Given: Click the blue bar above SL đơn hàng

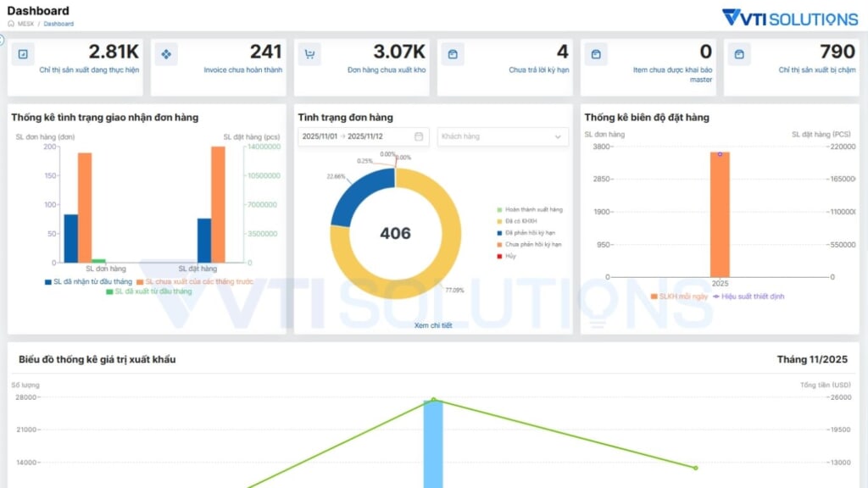Looking at the screenshot, I should pyautogui.click(x=71, y=238).
